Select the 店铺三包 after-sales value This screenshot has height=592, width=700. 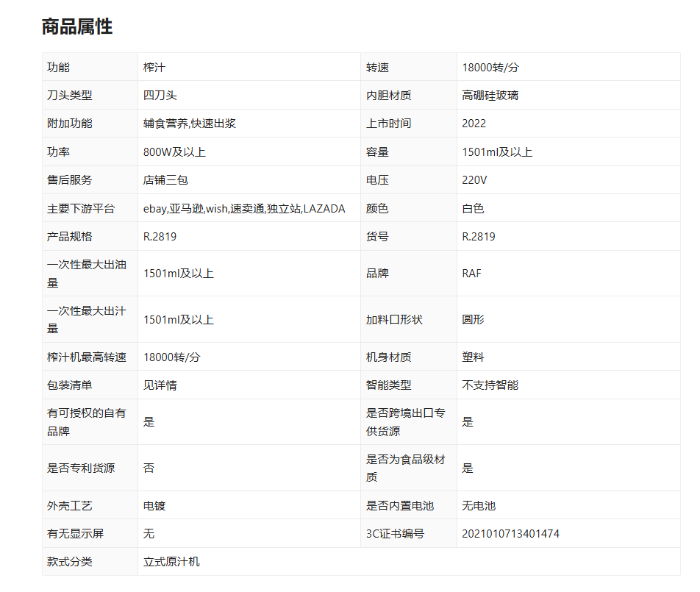coord(165,180)
